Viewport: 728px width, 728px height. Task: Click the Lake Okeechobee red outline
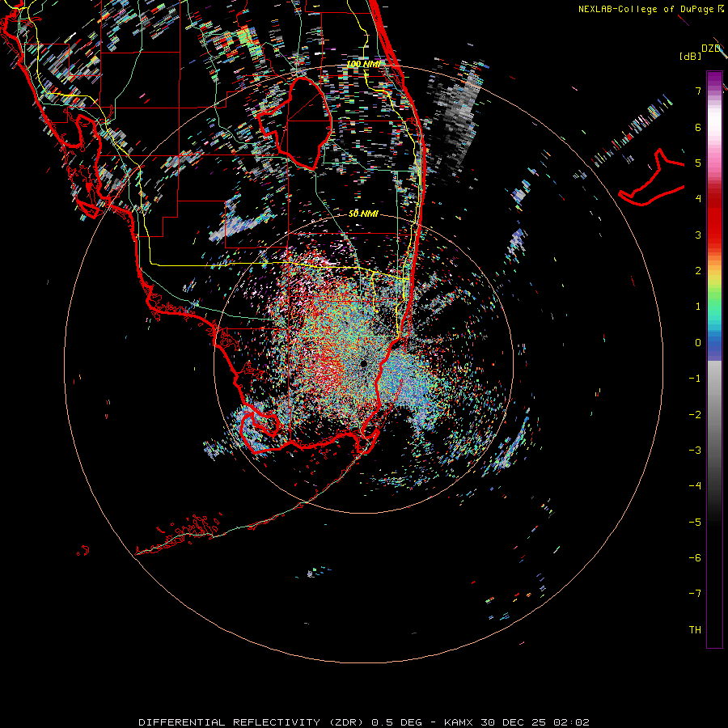click(x=294, y=124)
